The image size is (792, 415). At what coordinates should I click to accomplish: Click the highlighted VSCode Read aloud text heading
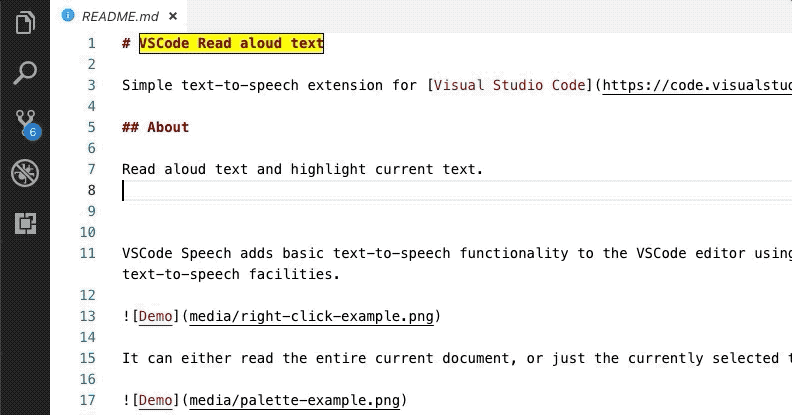click(x=231, y=43)
